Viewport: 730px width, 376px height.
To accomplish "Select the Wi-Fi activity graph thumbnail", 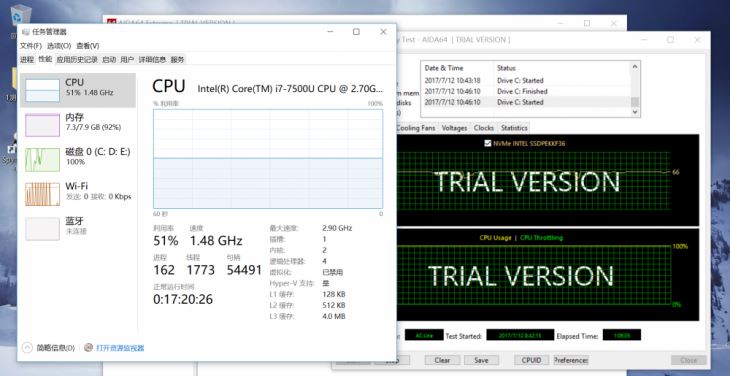I will coord(42,194).
